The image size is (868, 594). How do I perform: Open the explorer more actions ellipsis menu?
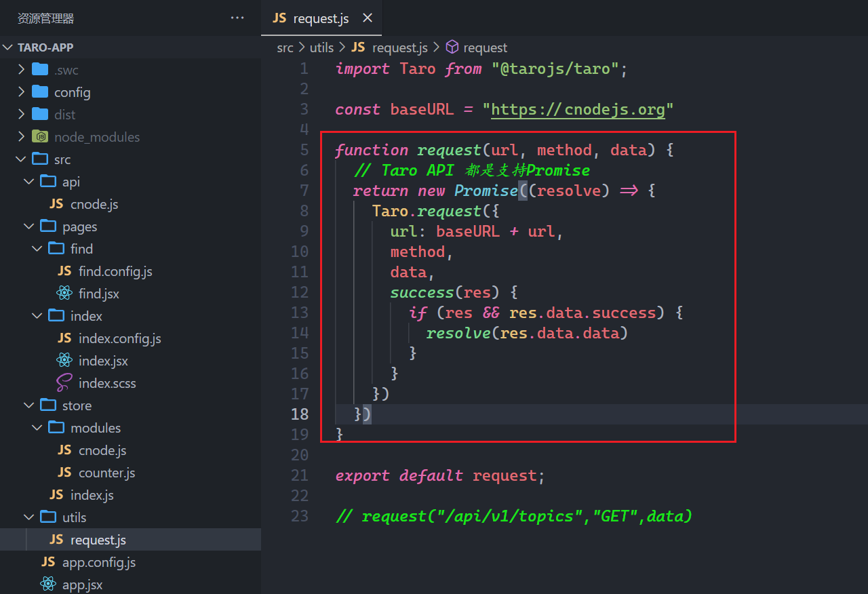point(237,18)
